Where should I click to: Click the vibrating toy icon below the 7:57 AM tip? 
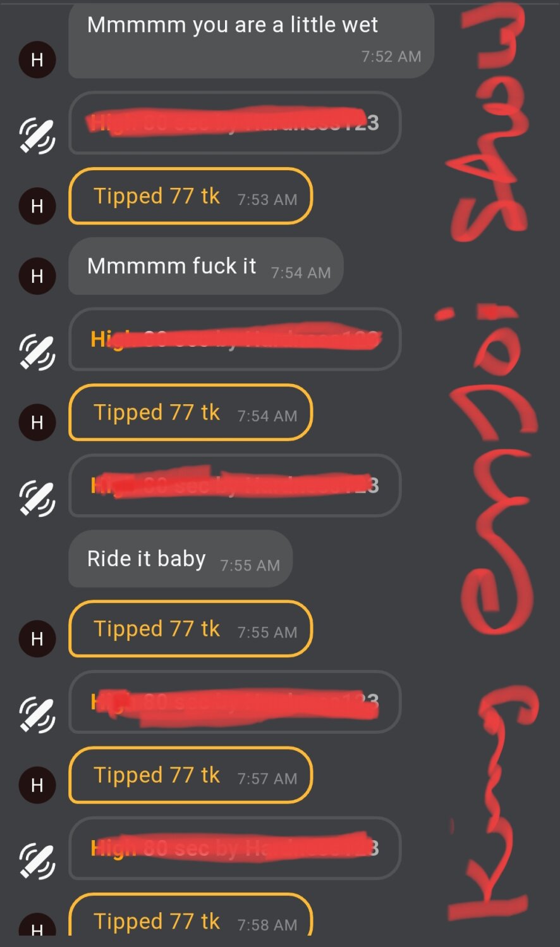point(37,861)
